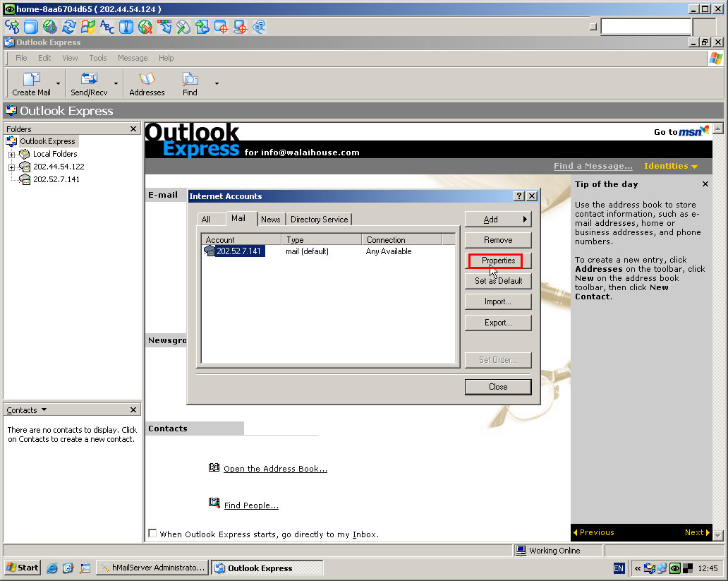Click the Create Mail toolbar button
This screenshot has width=728, height=581.
[31, 84]
